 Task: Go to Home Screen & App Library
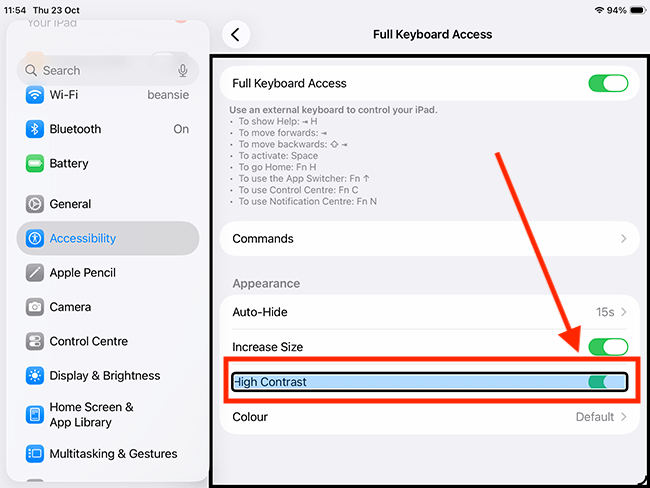92,414
